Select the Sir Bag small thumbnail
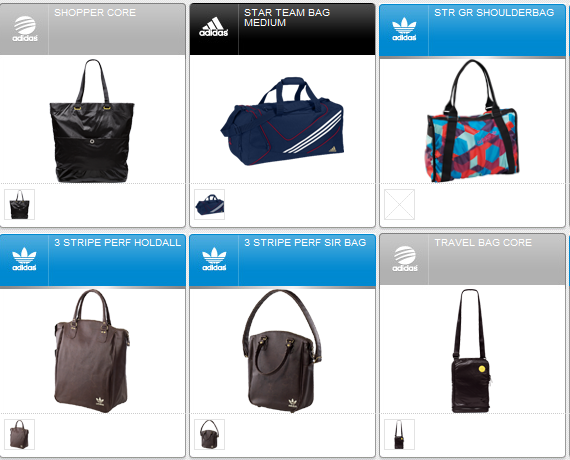This screenshot has width=570, height=460. 209,435
